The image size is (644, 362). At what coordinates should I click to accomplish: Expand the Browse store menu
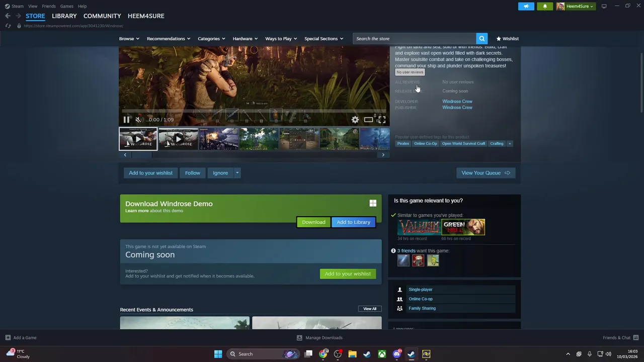point(129,39)
